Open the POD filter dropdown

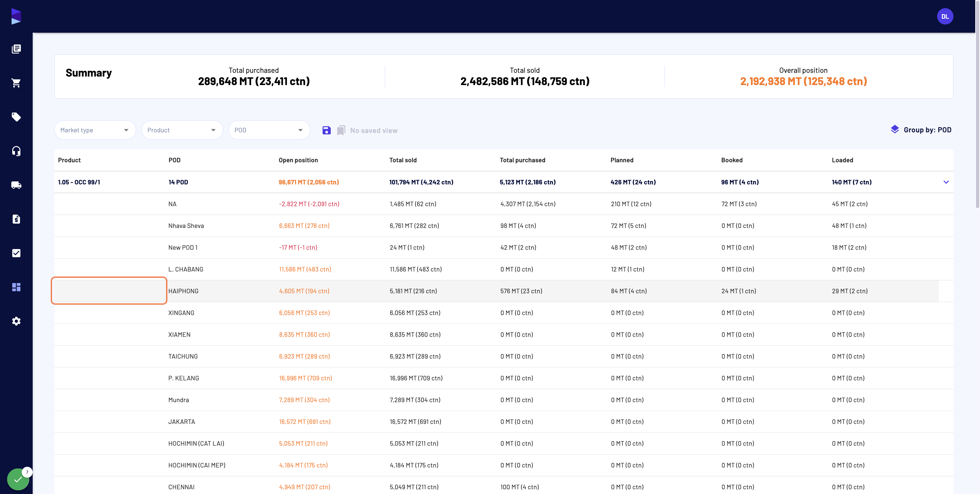click(269, 130)
